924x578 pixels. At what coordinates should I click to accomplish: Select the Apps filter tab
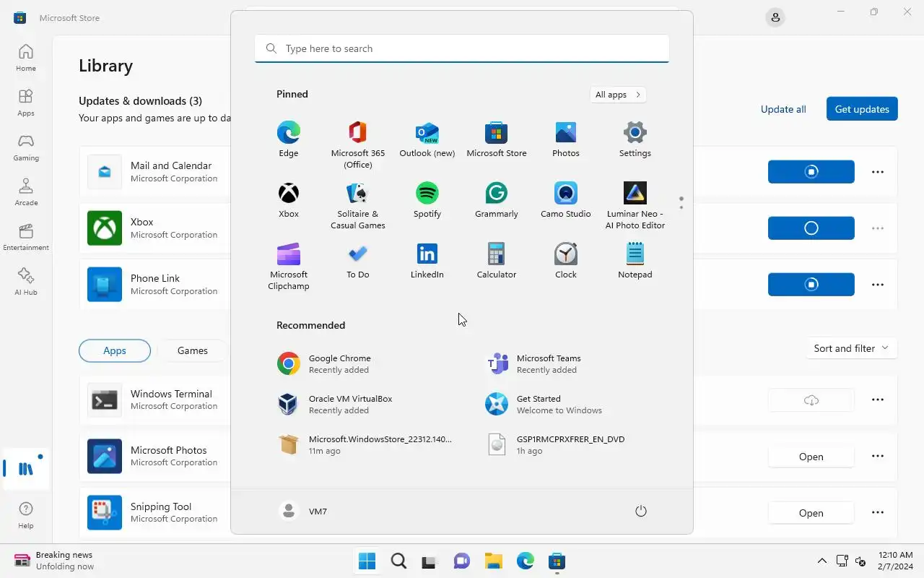[x=115, y=350]
